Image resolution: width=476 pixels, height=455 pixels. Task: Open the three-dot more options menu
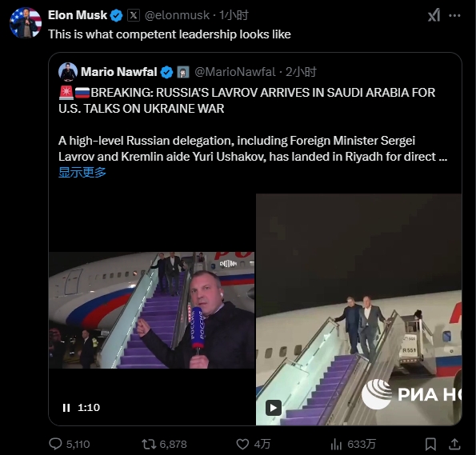(x=454, y=15)
